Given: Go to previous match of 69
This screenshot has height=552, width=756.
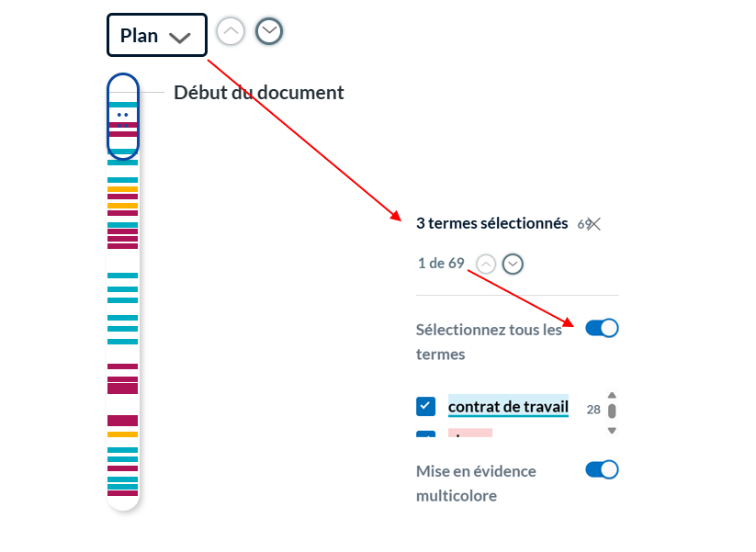Looking at the screenshot, I should tap(486, 264).
